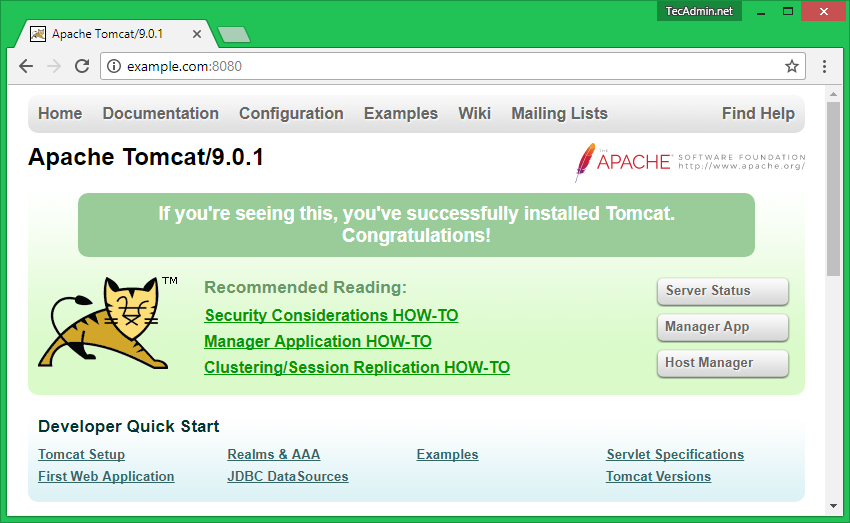Open the Servlet Specifications link
This screenshot has height=523, width=850.
point(675,454)
